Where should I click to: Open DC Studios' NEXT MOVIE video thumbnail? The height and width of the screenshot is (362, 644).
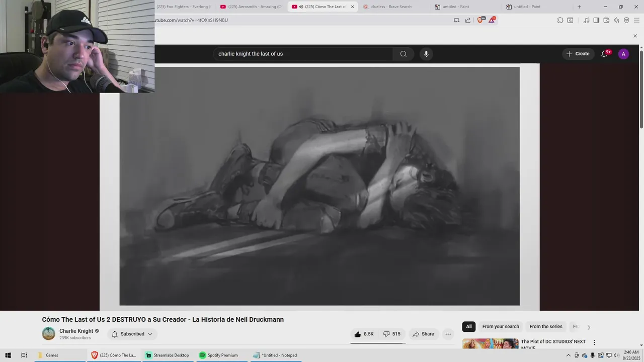coord(491,344)
